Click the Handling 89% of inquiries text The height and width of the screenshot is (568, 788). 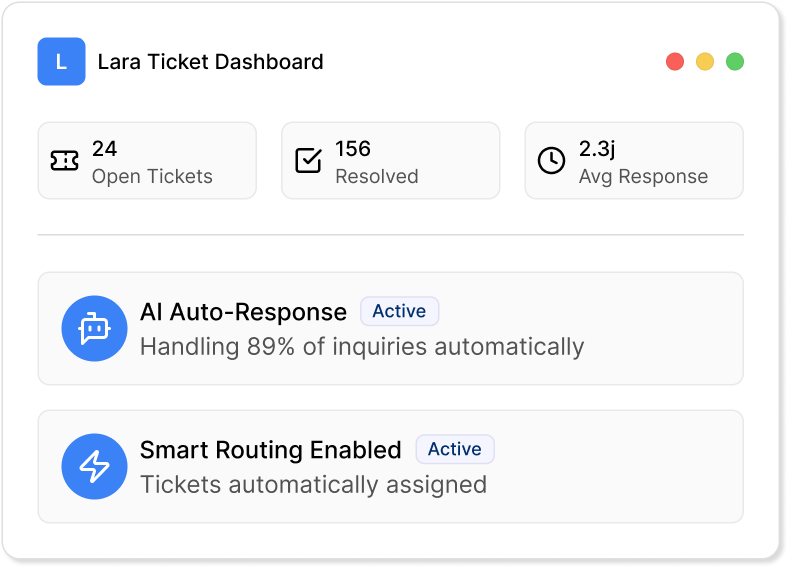pos(361,347)
